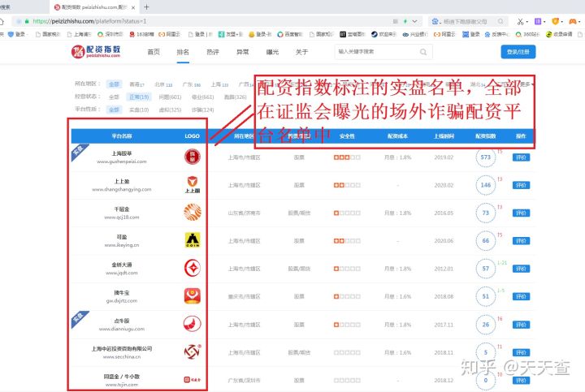Click blue action button in the 573 score row

point(521,157)
